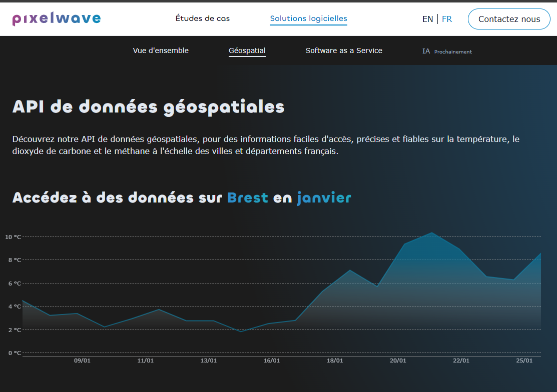Click the API de données géospatiales heading

pos(149,107)
